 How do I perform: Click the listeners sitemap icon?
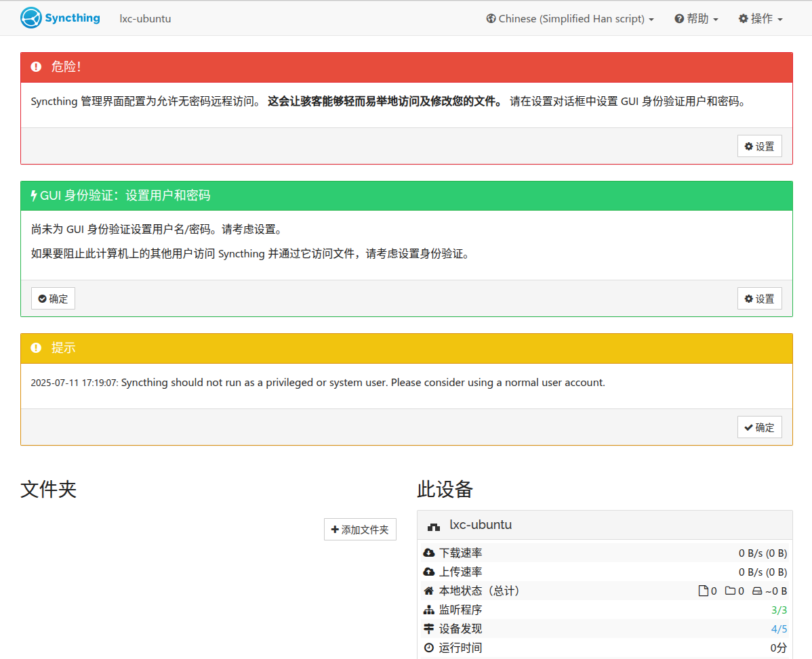tap(428, 610)
